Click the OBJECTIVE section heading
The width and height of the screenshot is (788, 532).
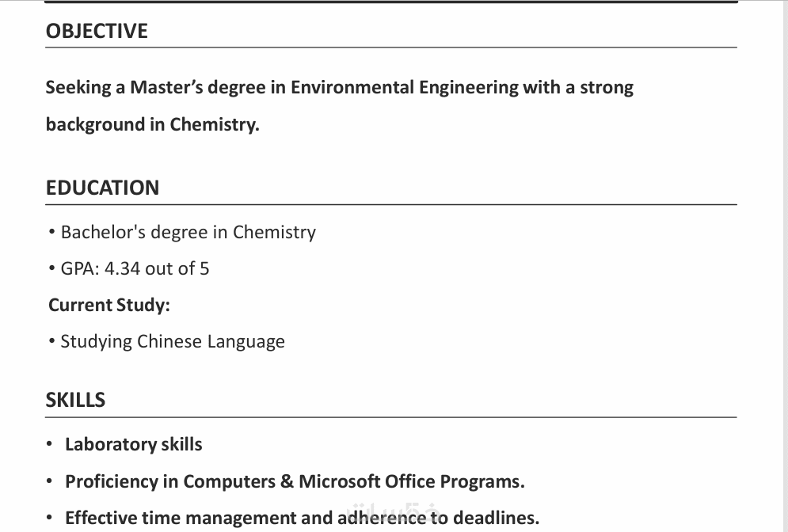97,31
